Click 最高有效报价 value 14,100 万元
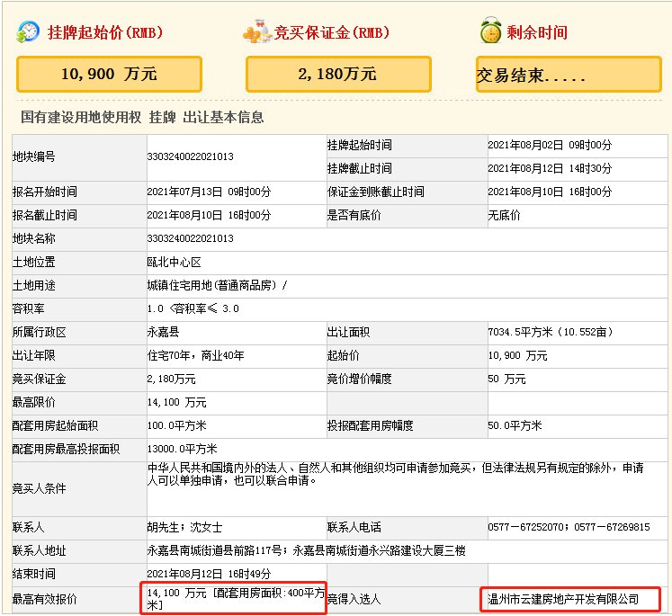The width and height of the screenshot is (672, 616). click(176, 594)
